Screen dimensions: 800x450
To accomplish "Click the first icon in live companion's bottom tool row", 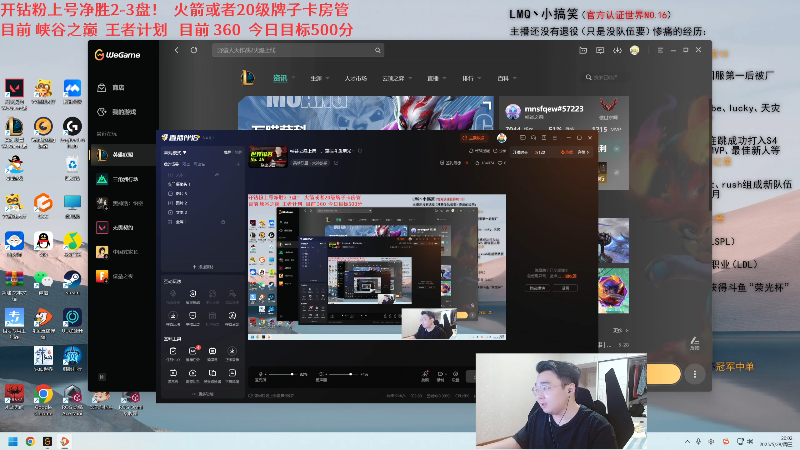I will click(x=173, y=373).
